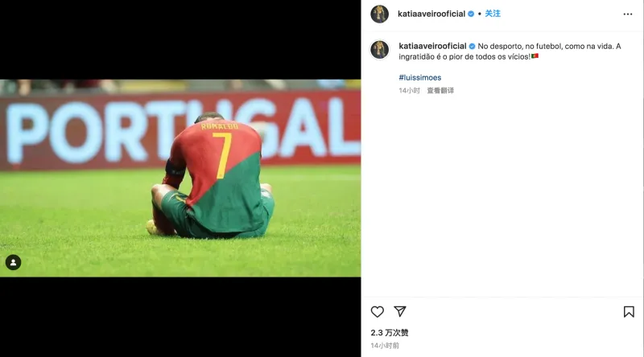Image resolution: width=644 pixels, height=357 pixels.
Task: Click the Portugal flag emoji in caption
Action: pos(535,56)
